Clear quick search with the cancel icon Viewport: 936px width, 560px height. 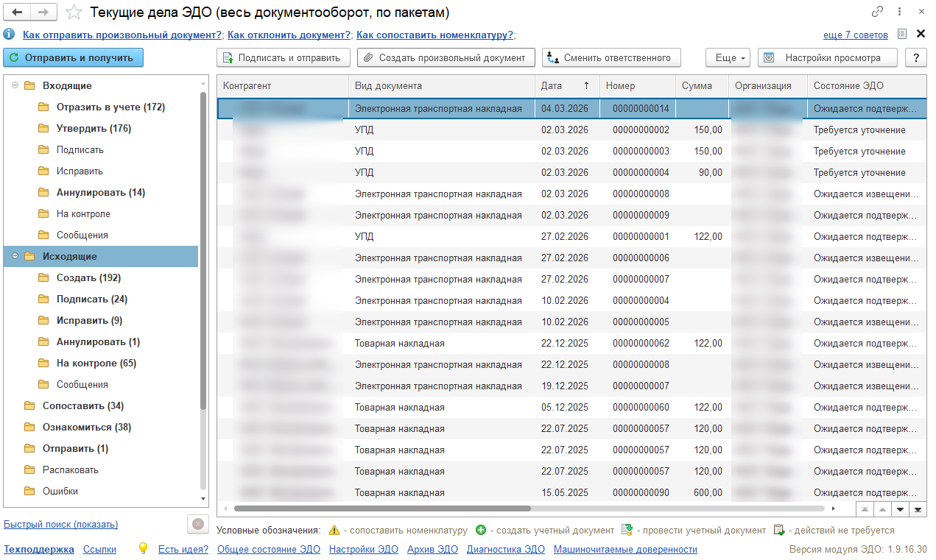pyautogui.click(x=197, y=525)
